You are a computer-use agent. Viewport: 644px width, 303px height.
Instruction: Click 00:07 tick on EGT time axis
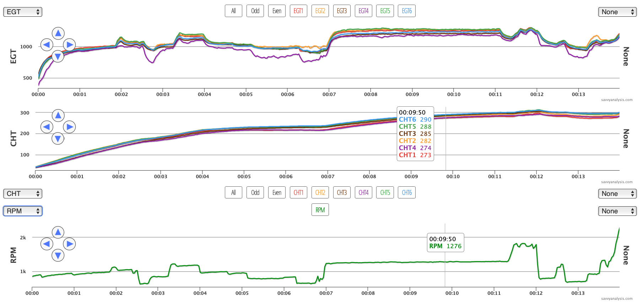coord(329,94)
